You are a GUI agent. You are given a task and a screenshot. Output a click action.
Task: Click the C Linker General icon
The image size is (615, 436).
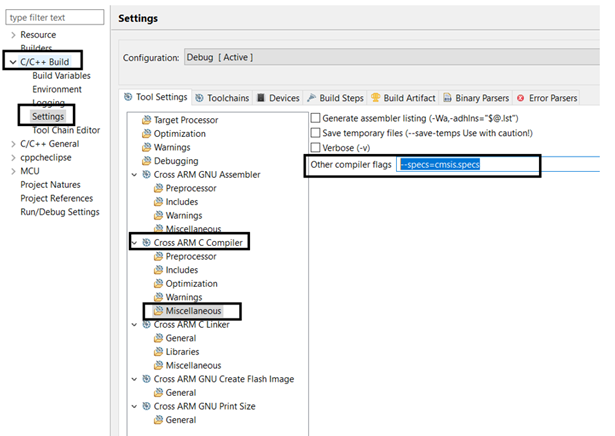pos(158,338)
